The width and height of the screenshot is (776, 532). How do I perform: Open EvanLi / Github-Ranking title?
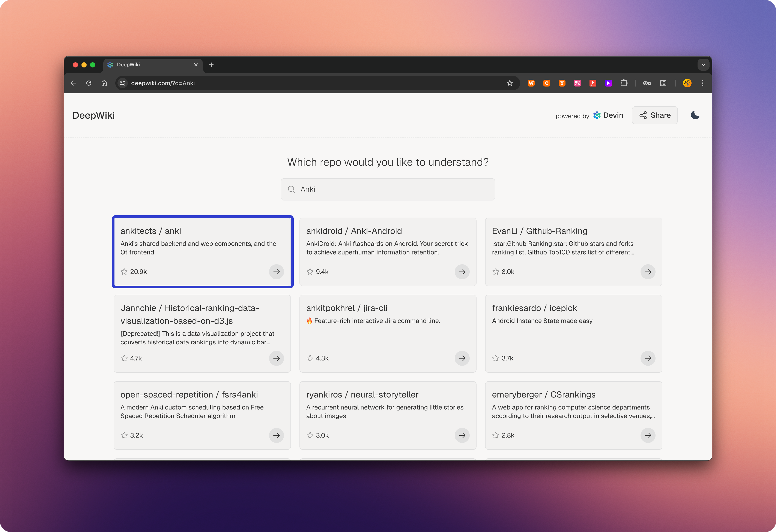pos(540,231)
